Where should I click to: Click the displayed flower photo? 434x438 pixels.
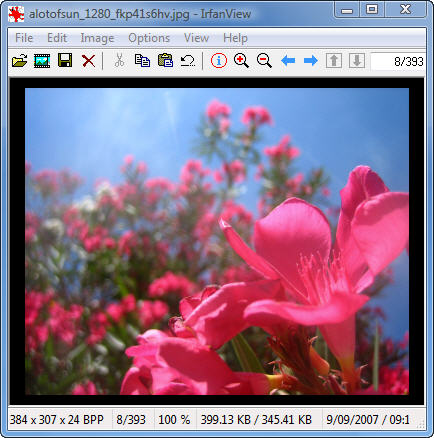coord(217,241)
